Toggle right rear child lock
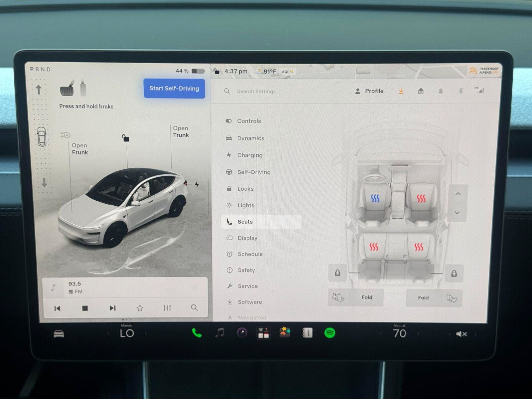532x399 pixels. 454,274
